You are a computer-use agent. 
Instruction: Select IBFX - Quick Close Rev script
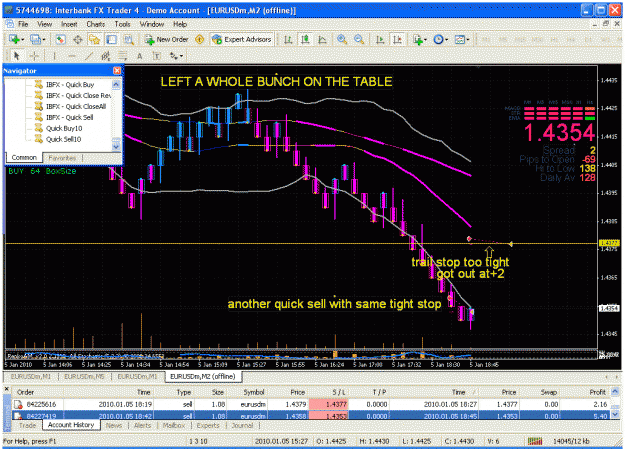pos(79,95)
